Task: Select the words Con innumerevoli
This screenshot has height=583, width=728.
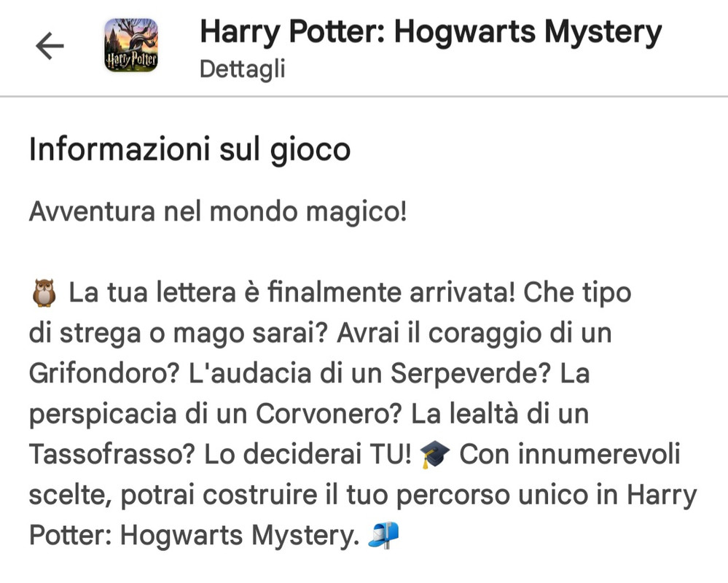Action: point(570,454)
